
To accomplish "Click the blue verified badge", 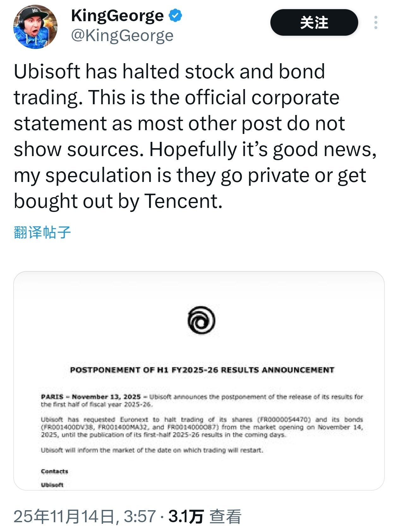I will coord(176,16).
